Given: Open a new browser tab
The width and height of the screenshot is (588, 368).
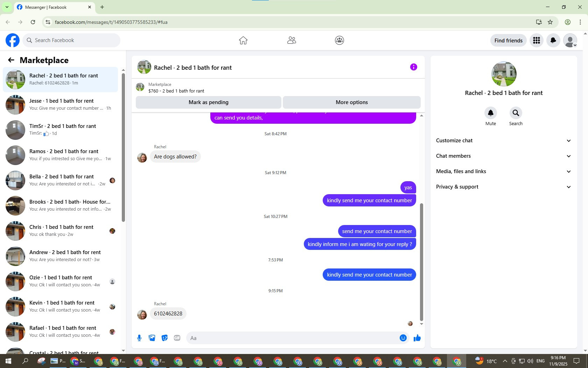Looking at the screenshot, I should (102, 7).
